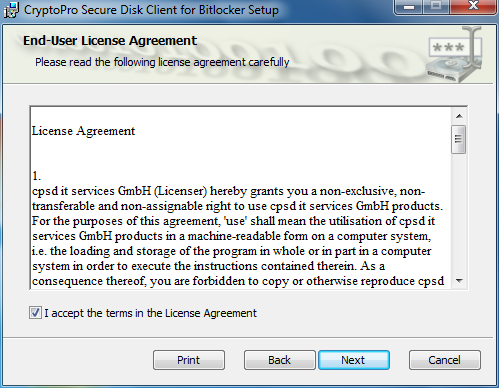The height and width of the screenshot is (388, 499).
Task: Click the installer icon in title bar
Action: click(x=11, y=9)
